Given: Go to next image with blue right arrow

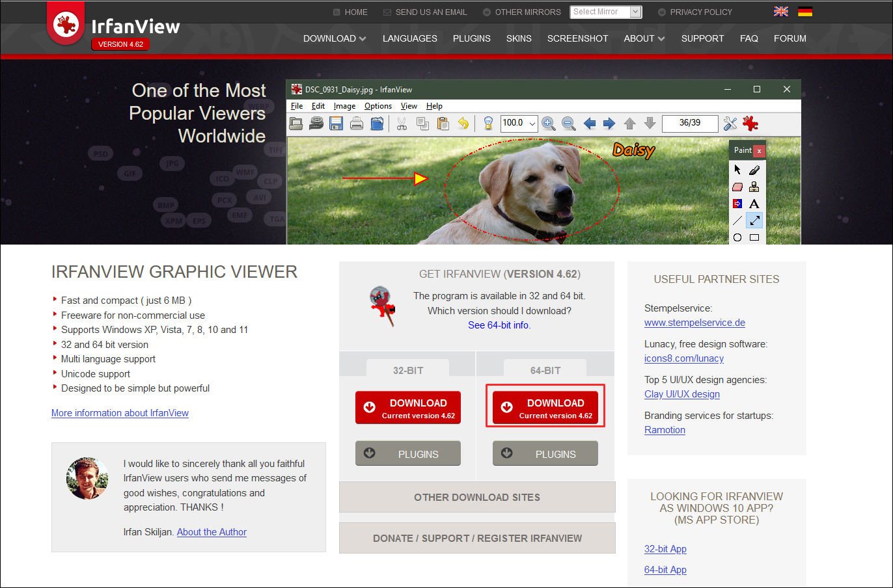Looking at the screenshot, I should pyautogui.click(x=609, y=124).
